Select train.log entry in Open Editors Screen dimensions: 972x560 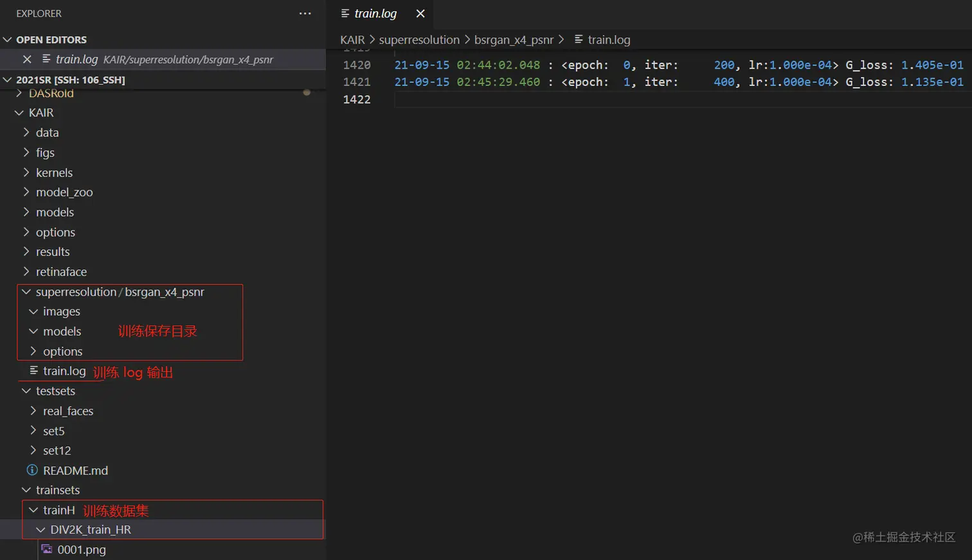pyautogui.click(x=163, y=59)
